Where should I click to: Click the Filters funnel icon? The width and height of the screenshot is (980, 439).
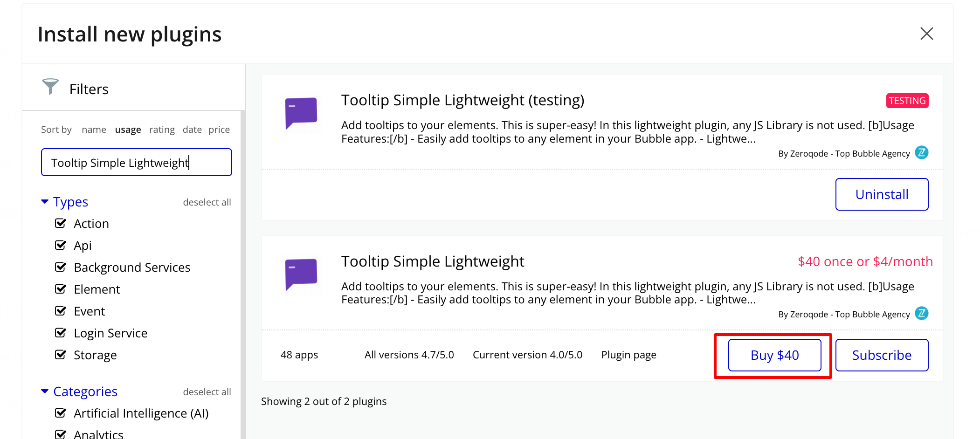point(50,86)
